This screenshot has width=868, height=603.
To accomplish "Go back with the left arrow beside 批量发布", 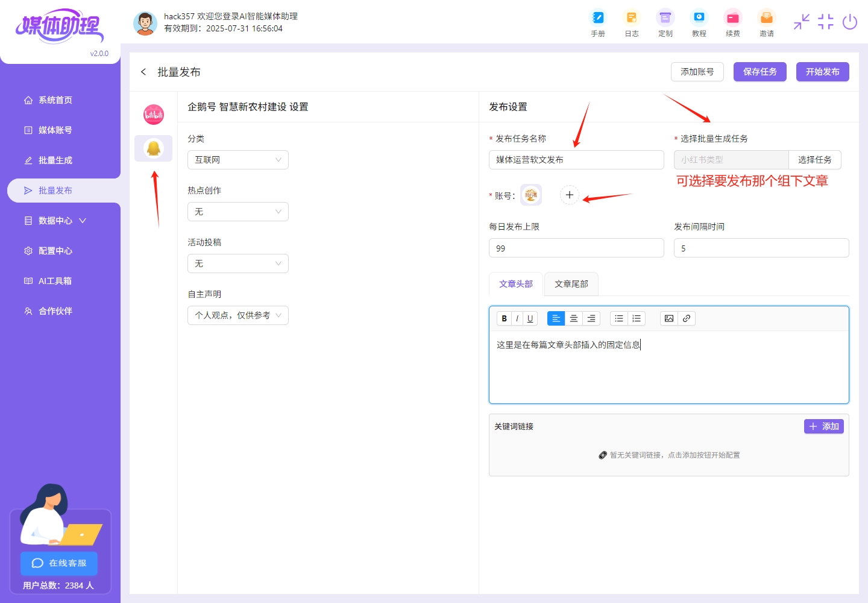I will [x=143, y=72].
